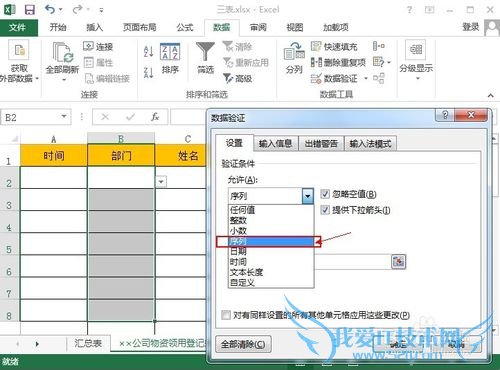
Task: Open the Formulas (公式) ribbon tab
Action: tap(185, 27)
